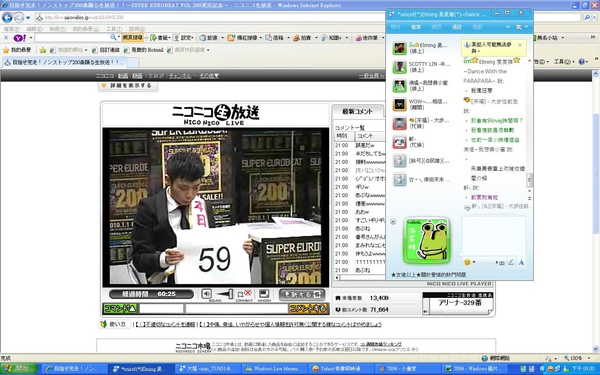Viewport: 600px width, 375px height.
Task: Click the blank new tab button
Action: coord(133,62)
